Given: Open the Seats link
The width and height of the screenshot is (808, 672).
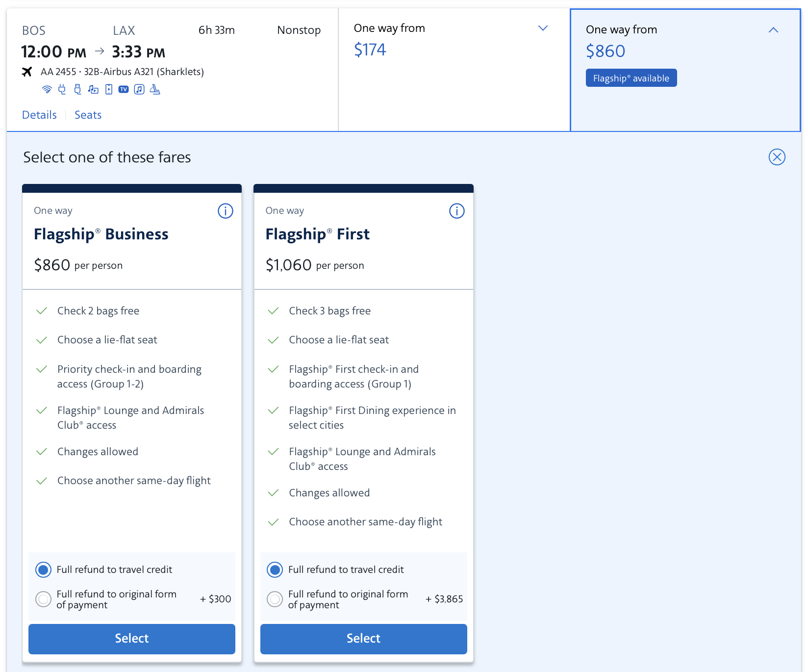Looking at the screenshot, I should coord(88,115).
